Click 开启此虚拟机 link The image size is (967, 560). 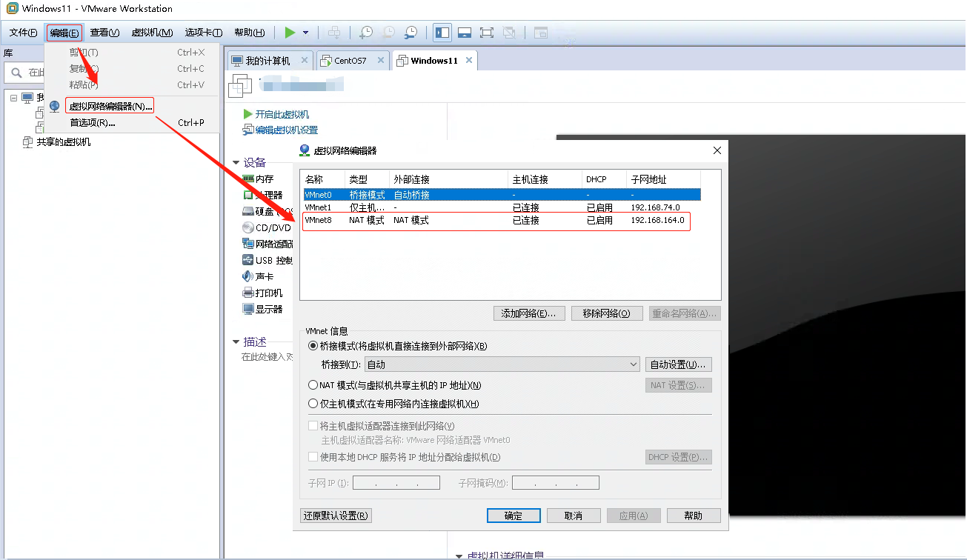tap(282, 114)
